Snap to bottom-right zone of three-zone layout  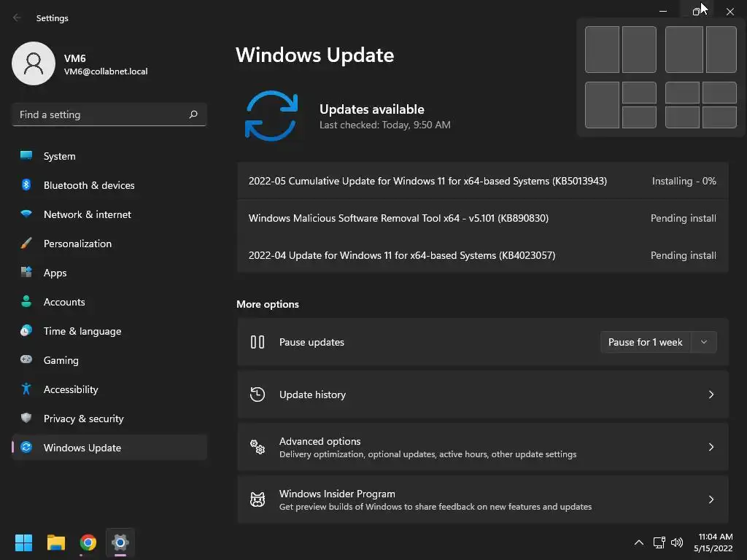(x=639, y=117)
